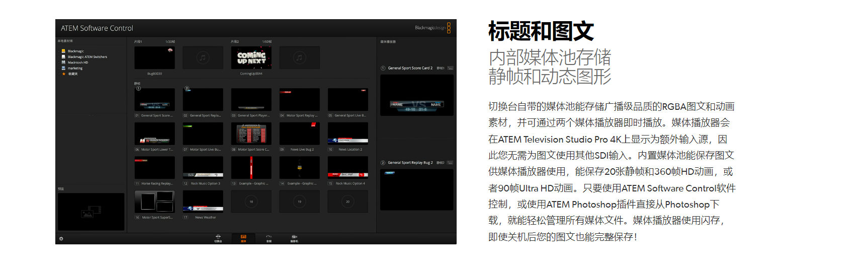Select still 14 Example - Graphic
This screenshot has height=263, width=868.
click(299, 168)
